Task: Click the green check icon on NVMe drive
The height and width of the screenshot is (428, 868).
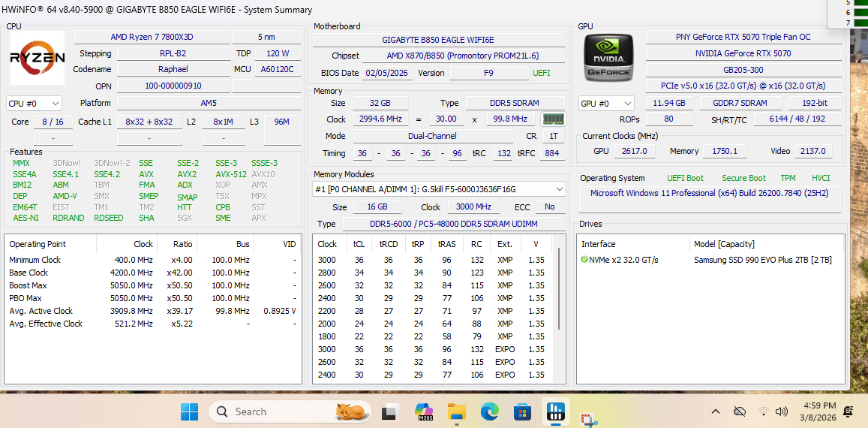Action: (584, 260)
